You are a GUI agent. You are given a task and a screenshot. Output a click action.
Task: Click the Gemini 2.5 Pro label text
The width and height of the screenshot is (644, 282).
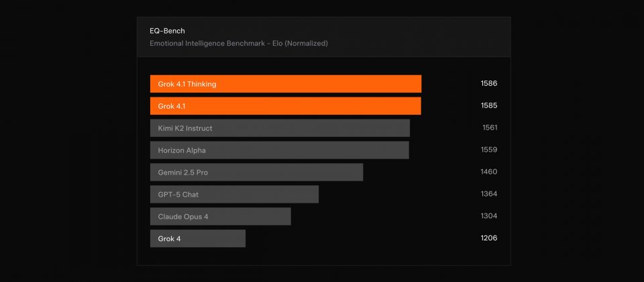(182, 173)
